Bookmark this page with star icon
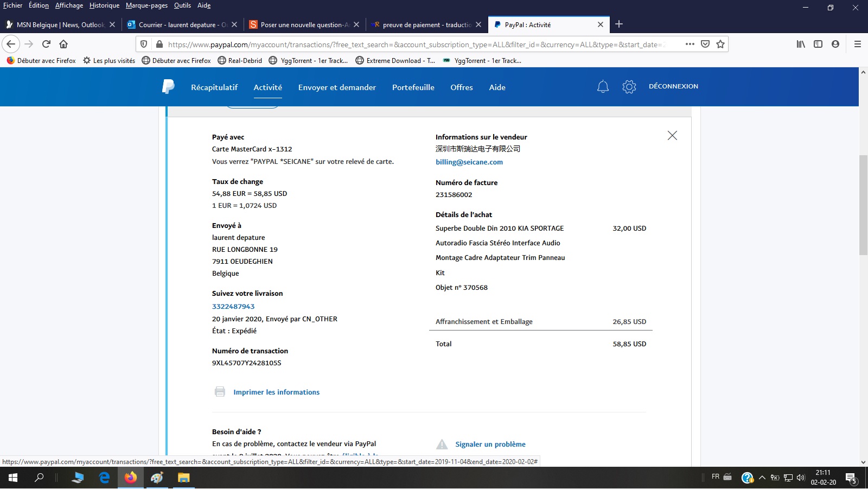 (x=720, y=44)
